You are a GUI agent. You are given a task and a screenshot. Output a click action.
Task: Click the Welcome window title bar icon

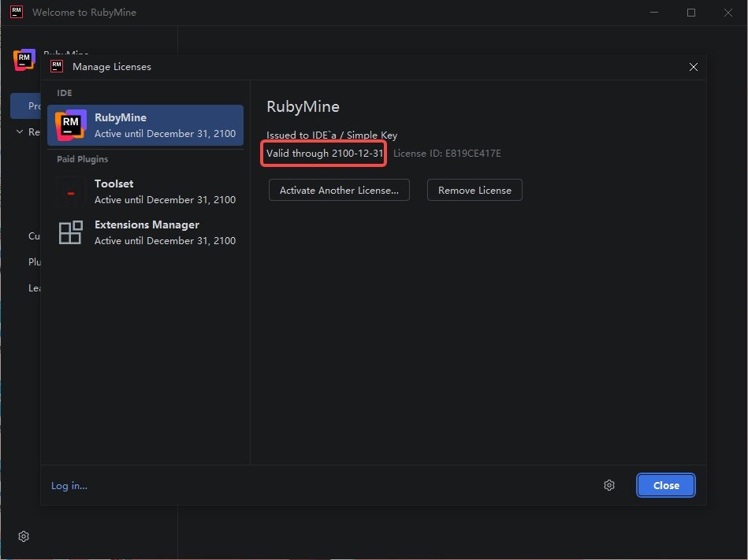tap(17, 12)
